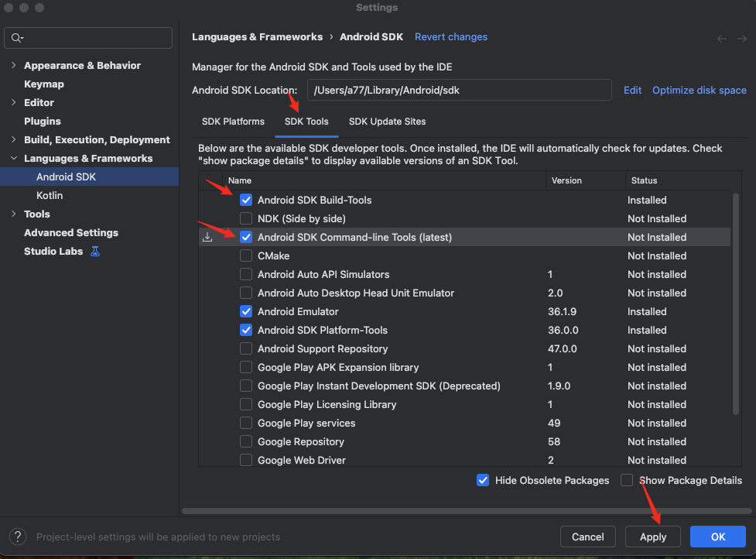The width and height of the screenshot is (756, 559).
Task: Click the vertical scrollbar of tools list
Action: (736, 304)
